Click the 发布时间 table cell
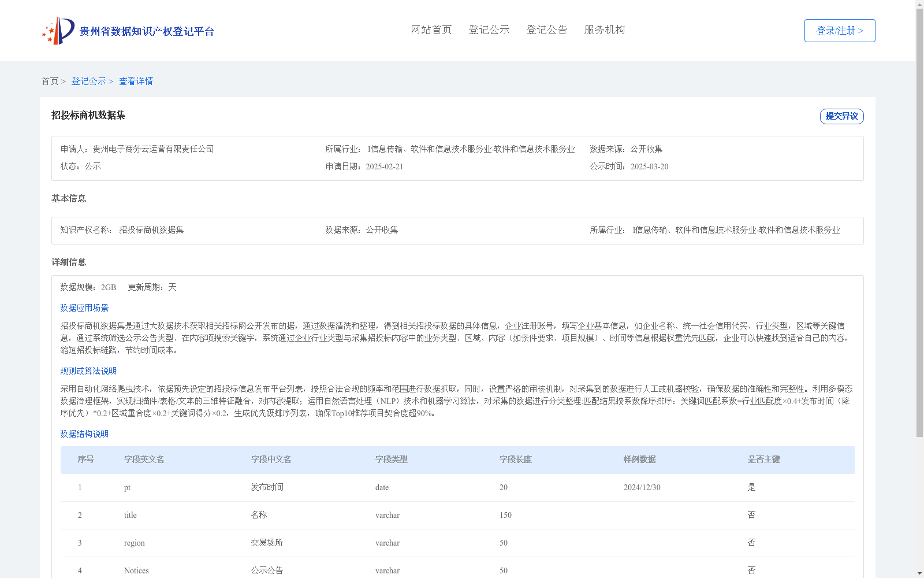The width and height of the screenshot is (924, 578). [267, 487]
